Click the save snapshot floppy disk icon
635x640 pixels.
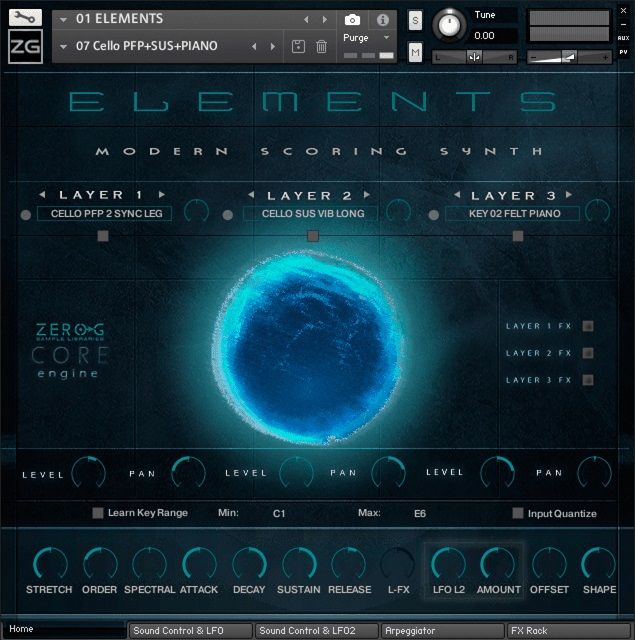[x=298, y=46]
